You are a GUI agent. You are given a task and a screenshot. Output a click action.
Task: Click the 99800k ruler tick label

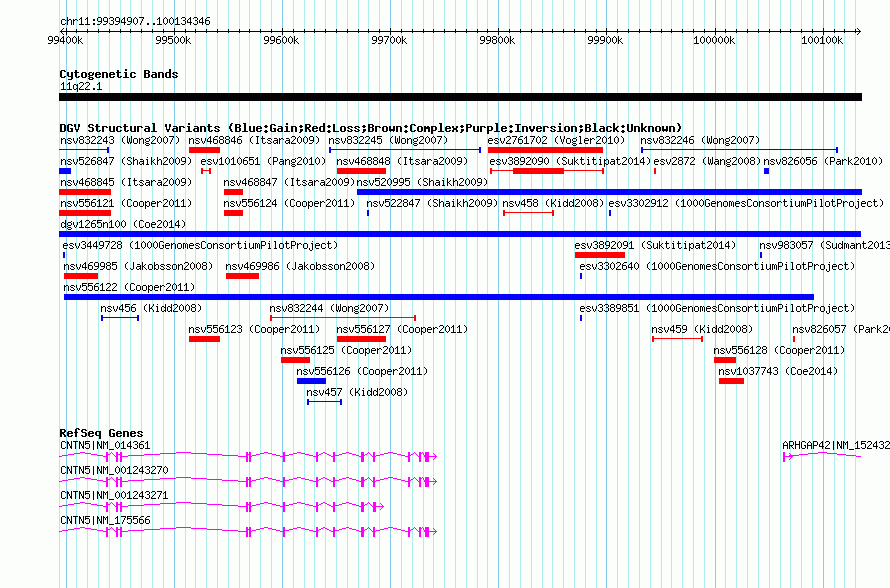point(497,40)
